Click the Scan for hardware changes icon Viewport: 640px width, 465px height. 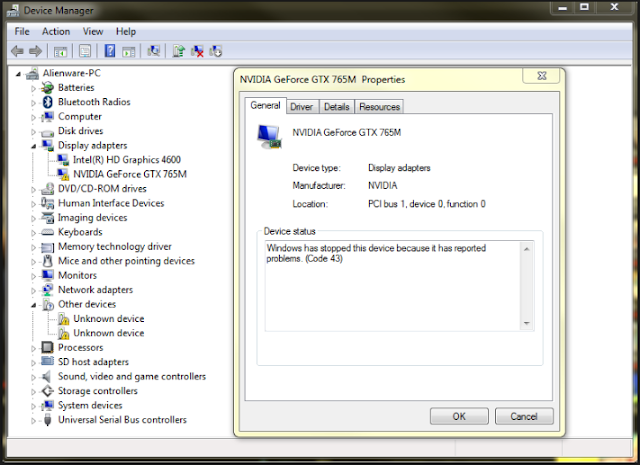[153, 51]
